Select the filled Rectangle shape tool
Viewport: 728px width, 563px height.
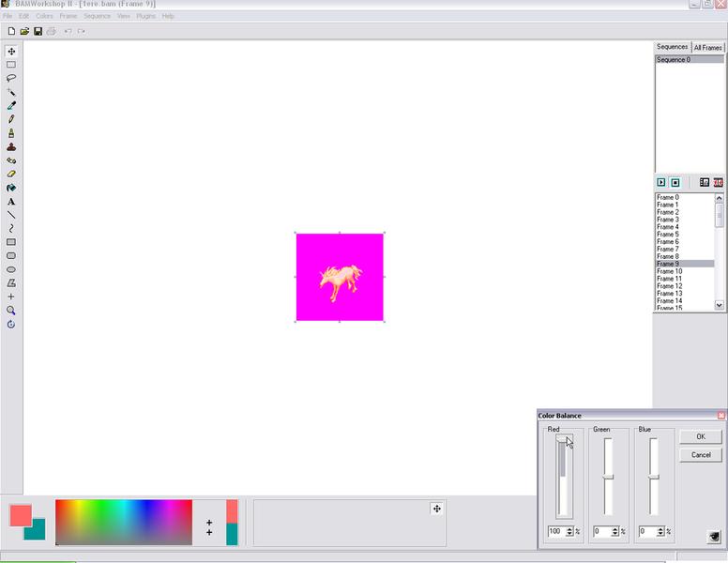point(11,242)
